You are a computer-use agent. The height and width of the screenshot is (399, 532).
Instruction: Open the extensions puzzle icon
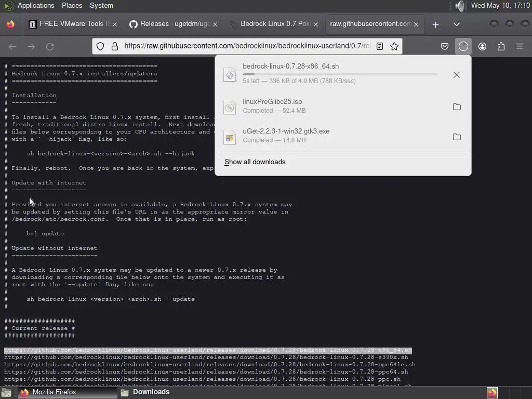click(x=501, y=46)
